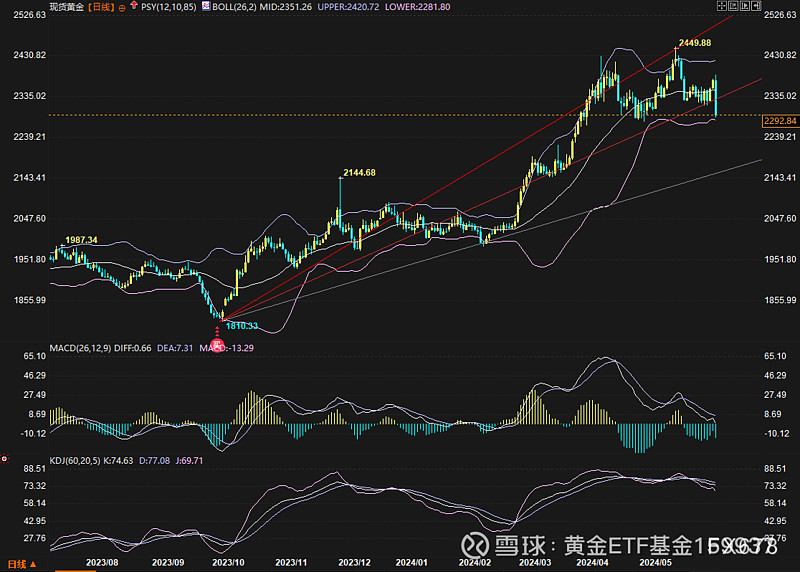The height and width of the screenshot is (572, 800).
Task: Click the PSY(12,10,85) indicator label
Action: (168, 7)
